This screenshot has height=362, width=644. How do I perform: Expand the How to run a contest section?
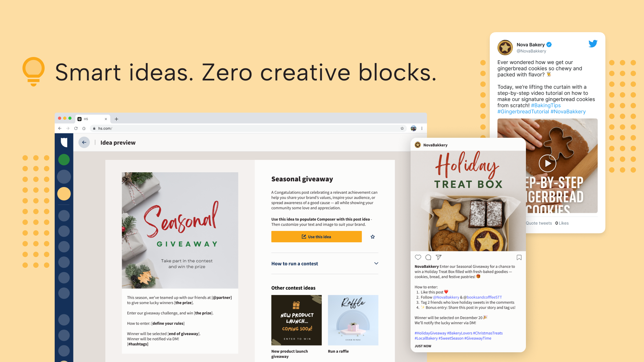pyautogui.click(x=325, y=263)
